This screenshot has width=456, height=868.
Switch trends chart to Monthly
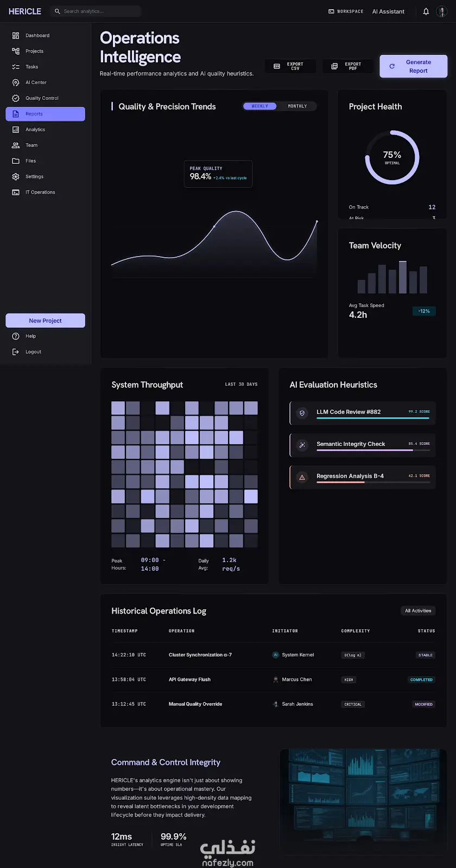(297, 106)
